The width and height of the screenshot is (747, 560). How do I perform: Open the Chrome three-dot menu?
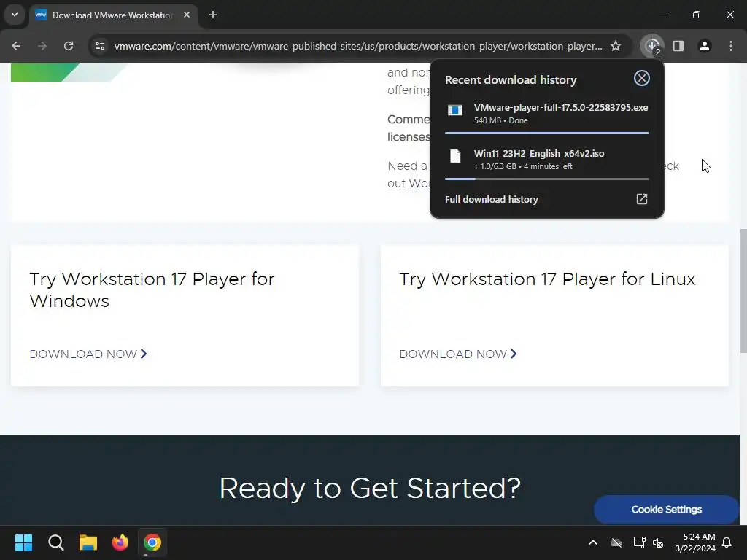click(x=731, y=46)
